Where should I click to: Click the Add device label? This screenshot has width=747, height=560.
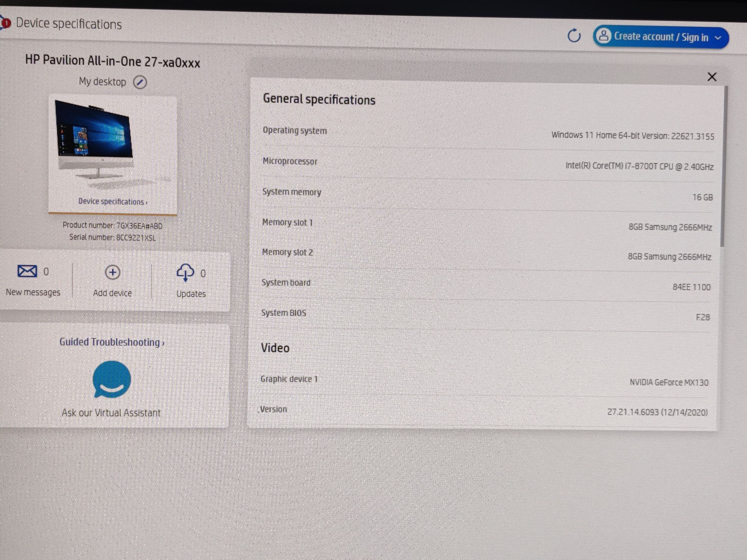112,293
